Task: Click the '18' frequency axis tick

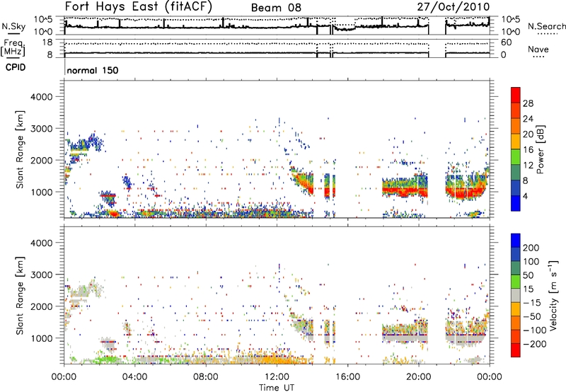Action: click(47, 42)
